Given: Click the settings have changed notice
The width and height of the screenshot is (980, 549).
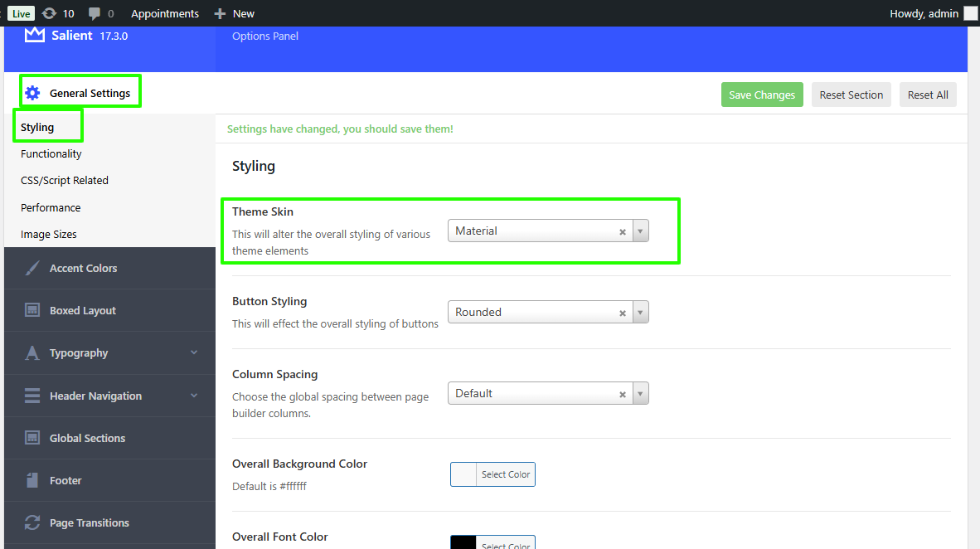Looking at the screenshot, I should point(340,129).
